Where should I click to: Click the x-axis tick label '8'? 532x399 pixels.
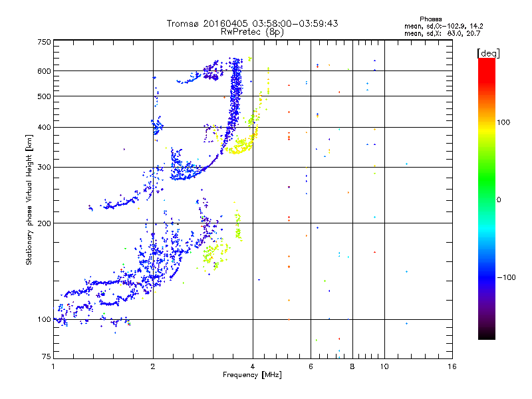click(352, 366)
